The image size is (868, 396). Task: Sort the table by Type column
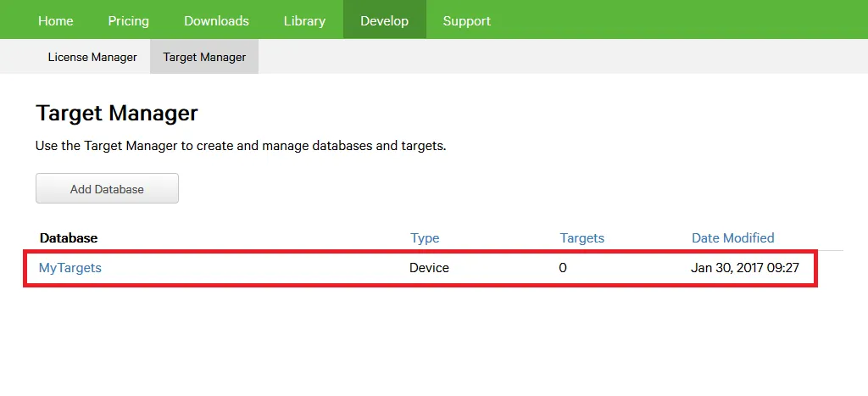(x=425, y=238)
